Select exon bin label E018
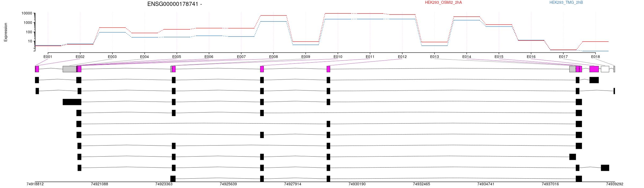 click(595, 57)
